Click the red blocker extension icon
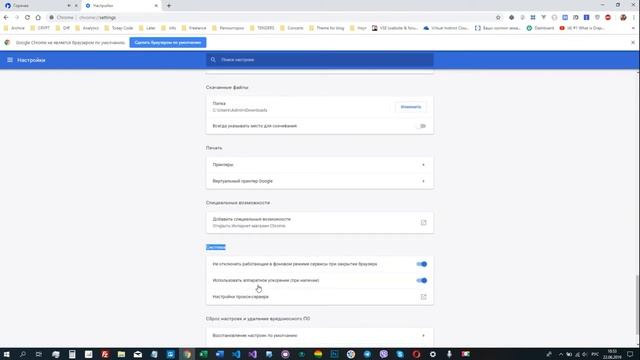 tap(608, 18)
